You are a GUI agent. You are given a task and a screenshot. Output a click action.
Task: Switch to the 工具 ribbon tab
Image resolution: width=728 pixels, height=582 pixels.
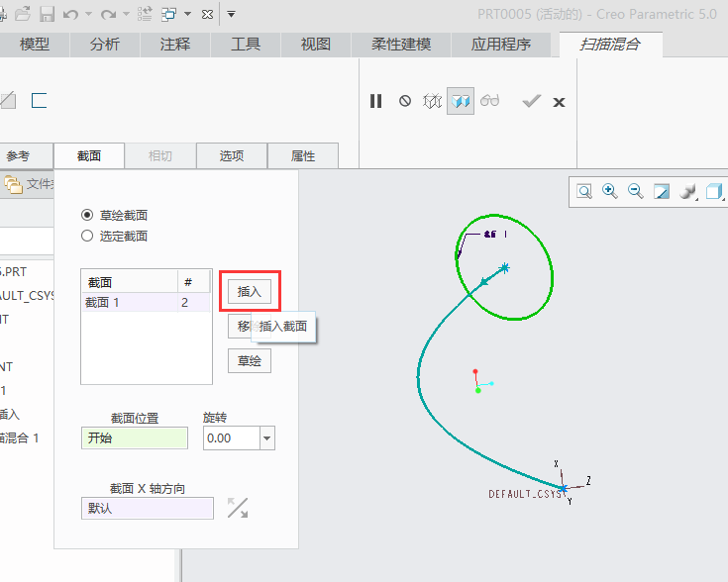pos(246,45)
